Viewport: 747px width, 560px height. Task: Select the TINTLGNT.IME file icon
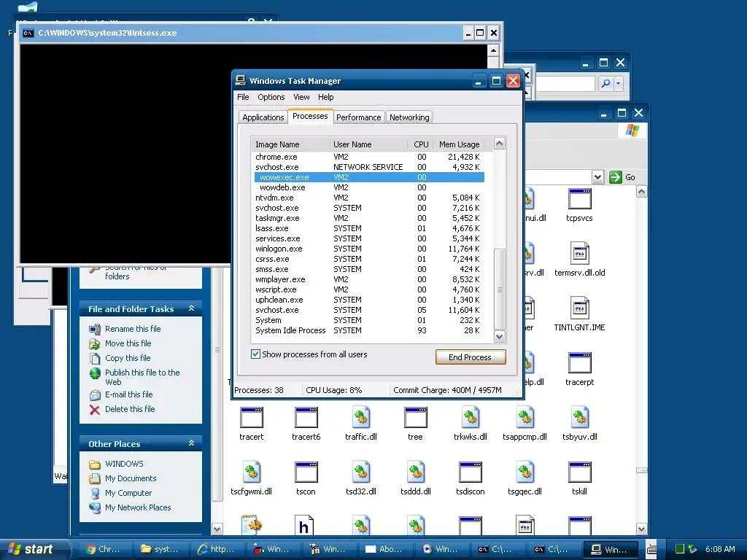point(579,308)
